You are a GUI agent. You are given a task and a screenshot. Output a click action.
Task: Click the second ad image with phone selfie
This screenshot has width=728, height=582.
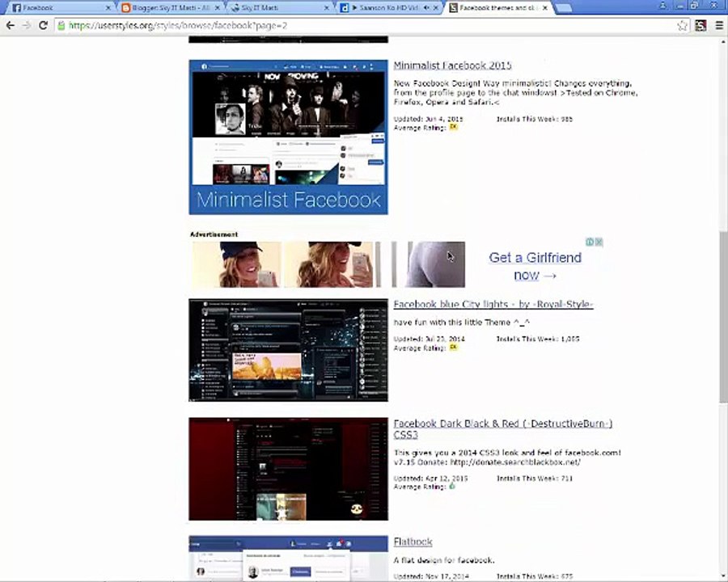(x=328, y=264)
